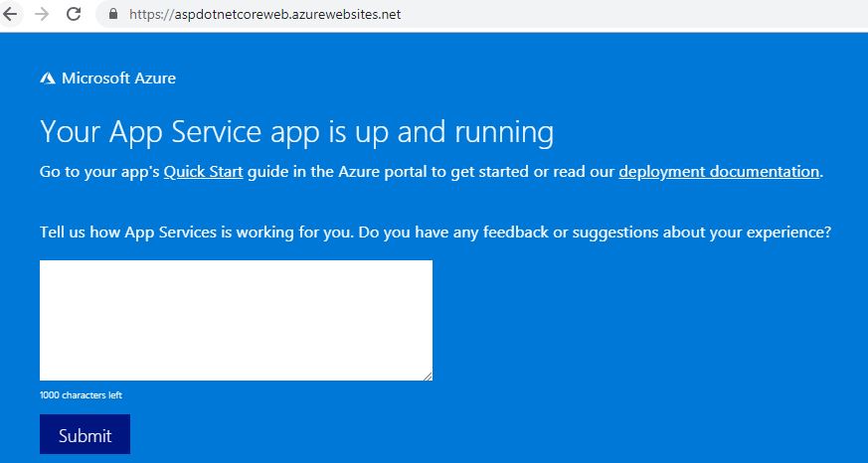Screen dimensions: 868x463
Task: Submit the feedback form
Action: pyautogui.click(x=85, y=434)
